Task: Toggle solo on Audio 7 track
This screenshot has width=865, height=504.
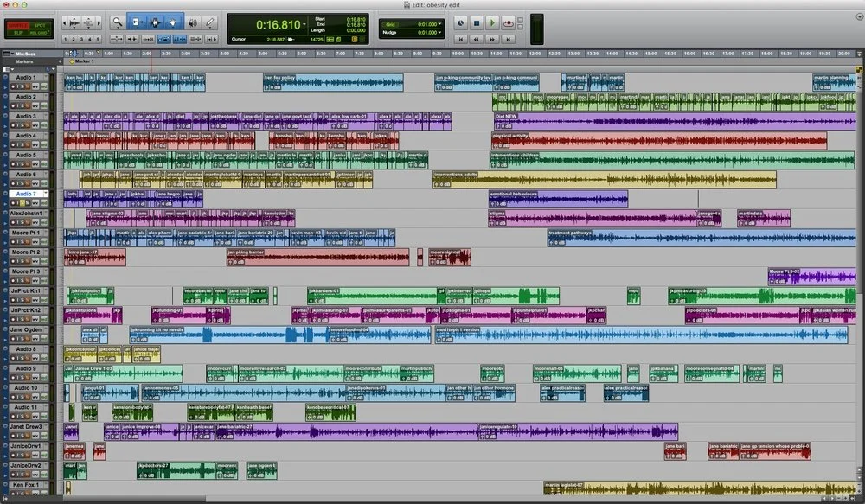Action: [22, 203]
